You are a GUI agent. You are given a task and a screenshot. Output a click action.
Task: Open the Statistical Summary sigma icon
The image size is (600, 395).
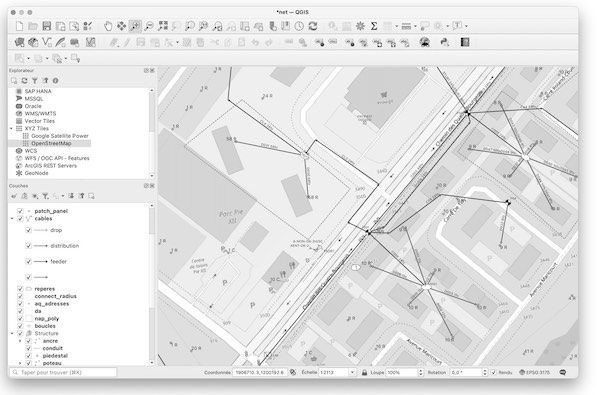(374, 26)
